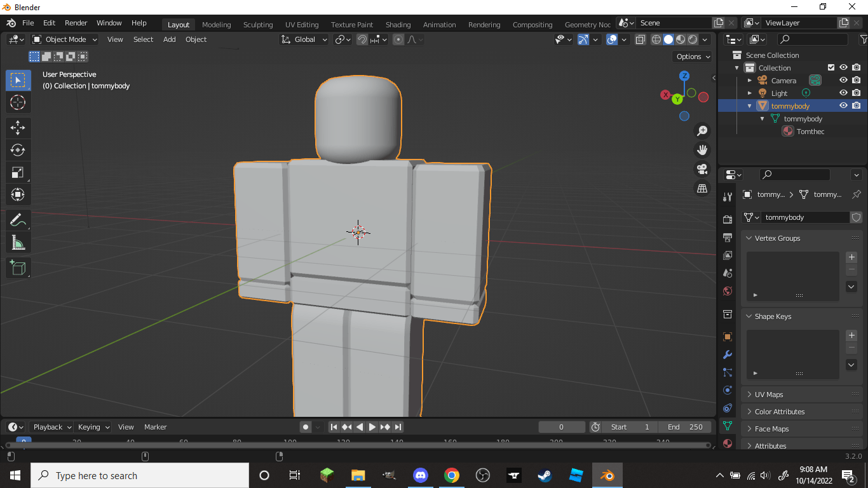Open the Render properties tab
This screenshot has width=868, height=488.
[728, 219]
